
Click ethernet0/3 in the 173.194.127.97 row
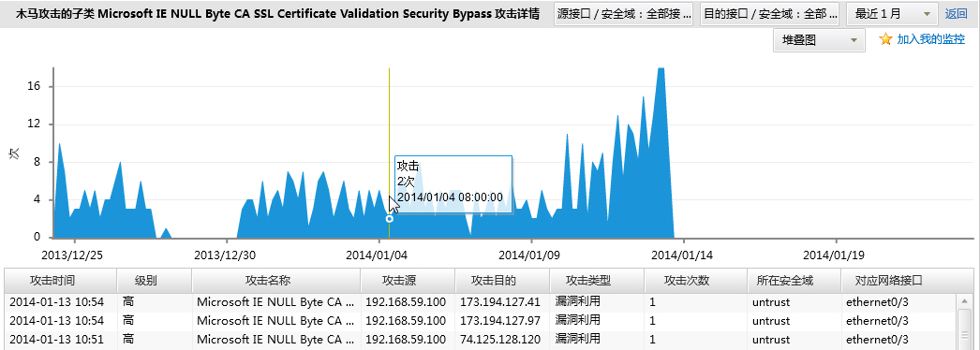(x=877, y=321)
